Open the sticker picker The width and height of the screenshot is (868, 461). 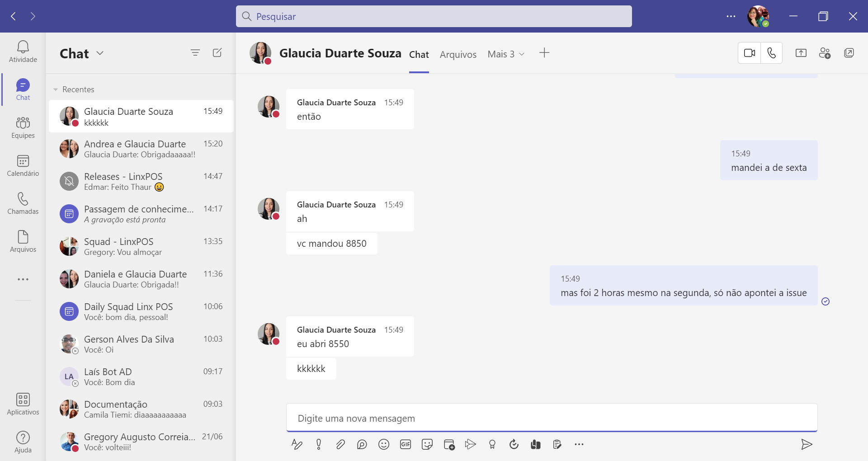click(427, 445)
